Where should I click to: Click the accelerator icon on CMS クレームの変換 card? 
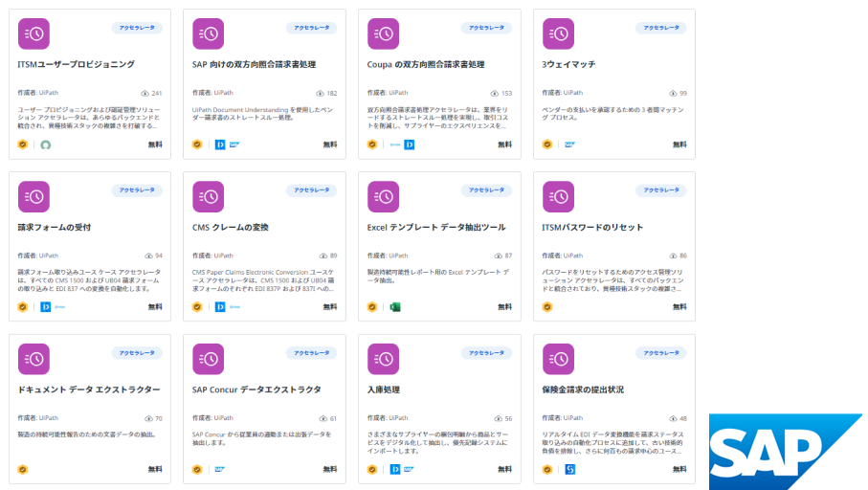(208, 196)
